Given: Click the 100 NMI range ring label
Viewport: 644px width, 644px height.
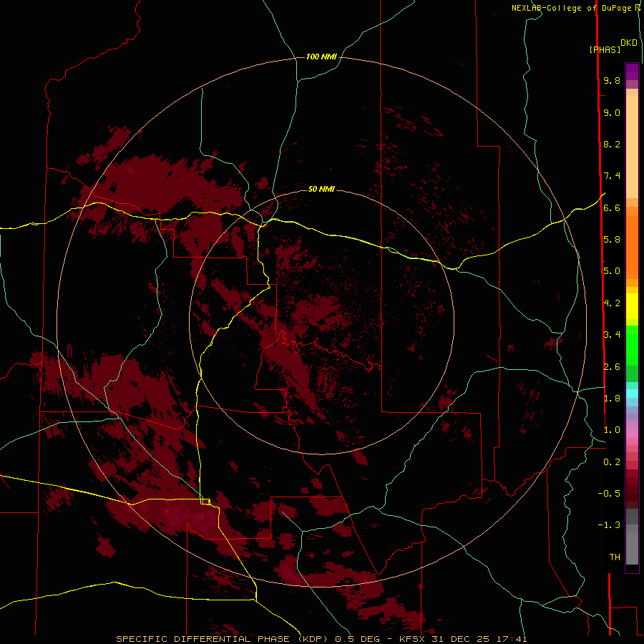Looking at the screenshot, I should (x=321, y=57).
